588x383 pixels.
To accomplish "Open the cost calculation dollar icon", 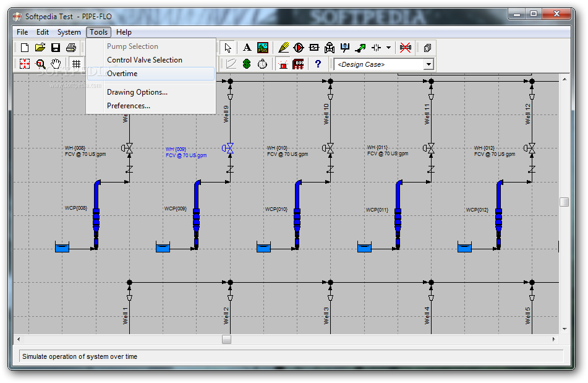I will 246,64.
